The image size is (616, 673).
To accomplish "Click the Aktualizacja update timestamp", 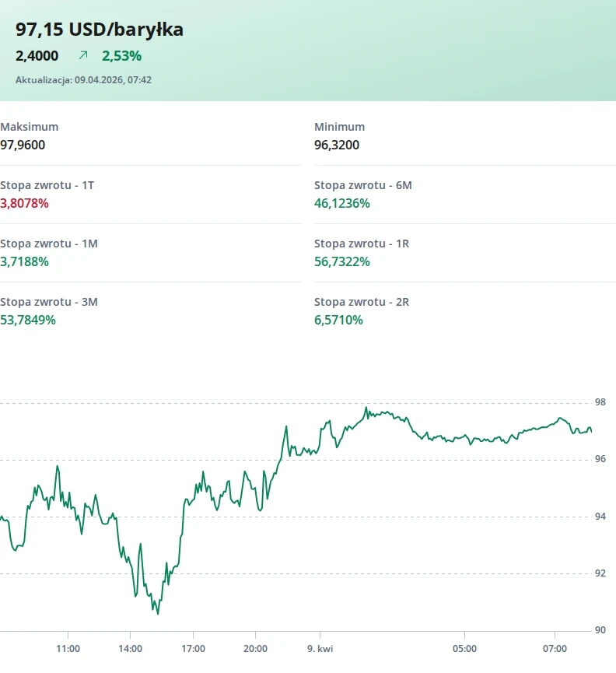I will [83, 79].
